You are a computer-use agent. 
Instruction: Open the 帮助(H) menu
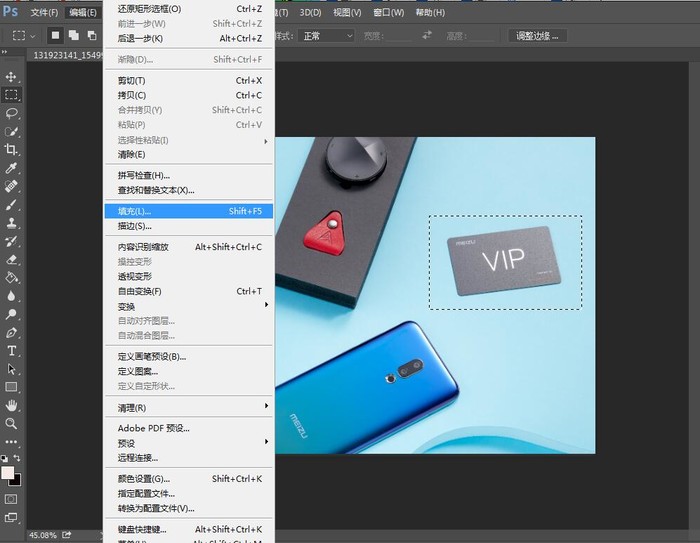point(430,13)
